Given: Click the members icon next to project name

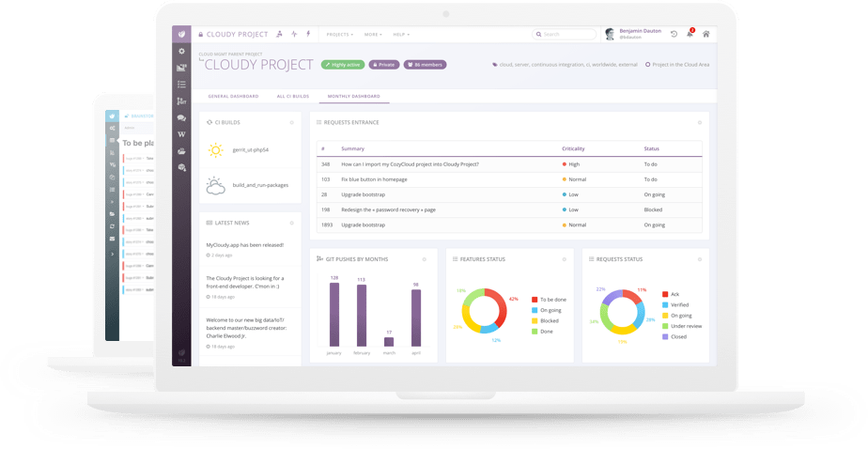Looking at the screenshot, I should point(280,34).
